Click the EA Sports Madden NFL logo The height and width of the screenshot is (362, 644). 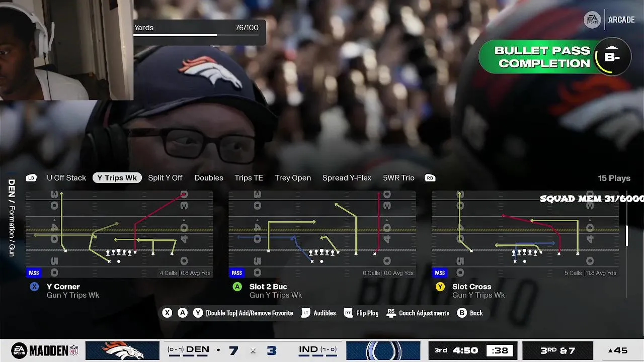coord(45,350)
